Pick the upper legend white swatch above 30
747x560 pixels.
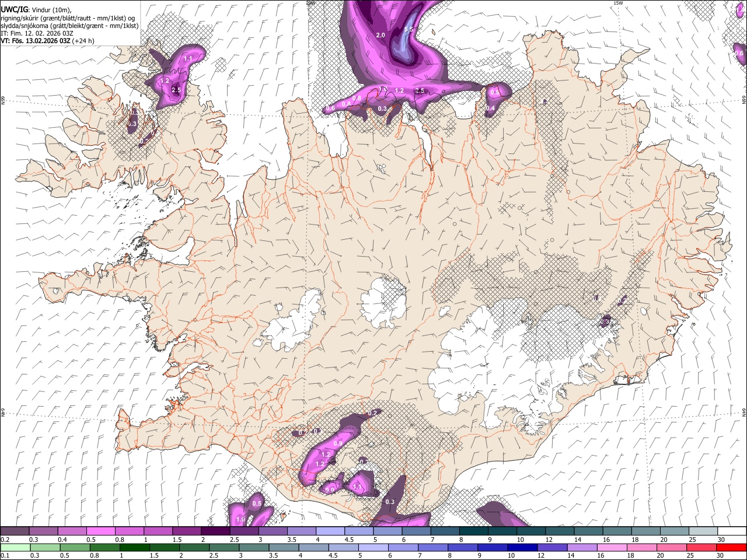tap(731, 531)
